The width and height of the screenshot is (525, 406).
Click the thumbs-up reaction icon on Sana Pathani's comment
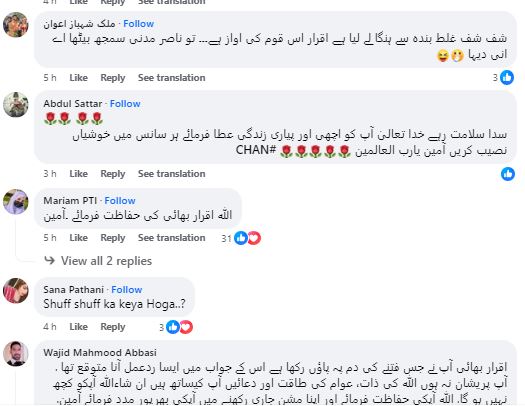pyautogui.click(x=173, y=327)
